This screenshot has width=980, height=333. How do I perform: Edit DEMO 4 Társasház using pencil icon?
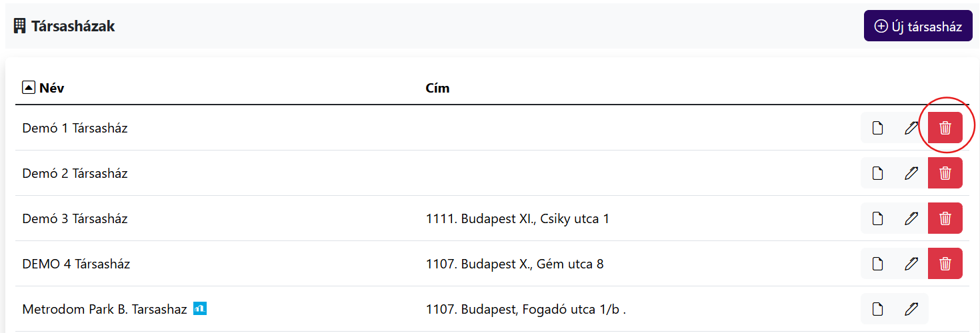(911, 264)
